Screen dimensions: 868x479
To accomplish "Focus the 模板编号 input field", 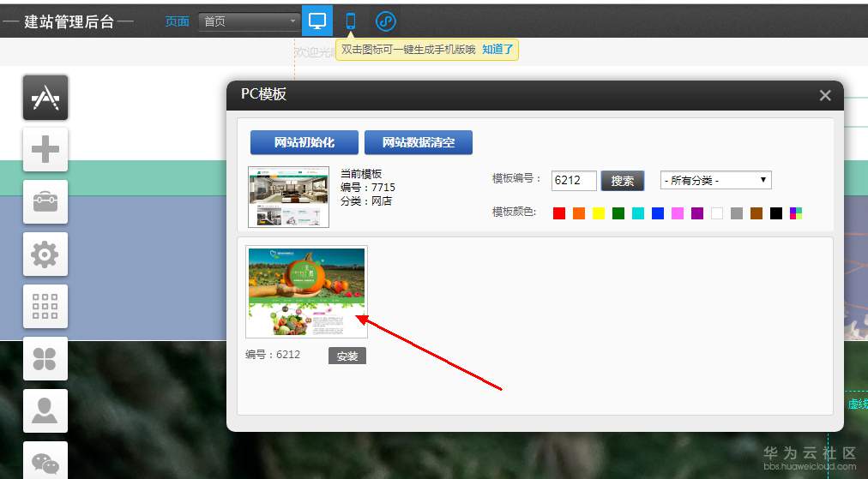I will [574, 180].
